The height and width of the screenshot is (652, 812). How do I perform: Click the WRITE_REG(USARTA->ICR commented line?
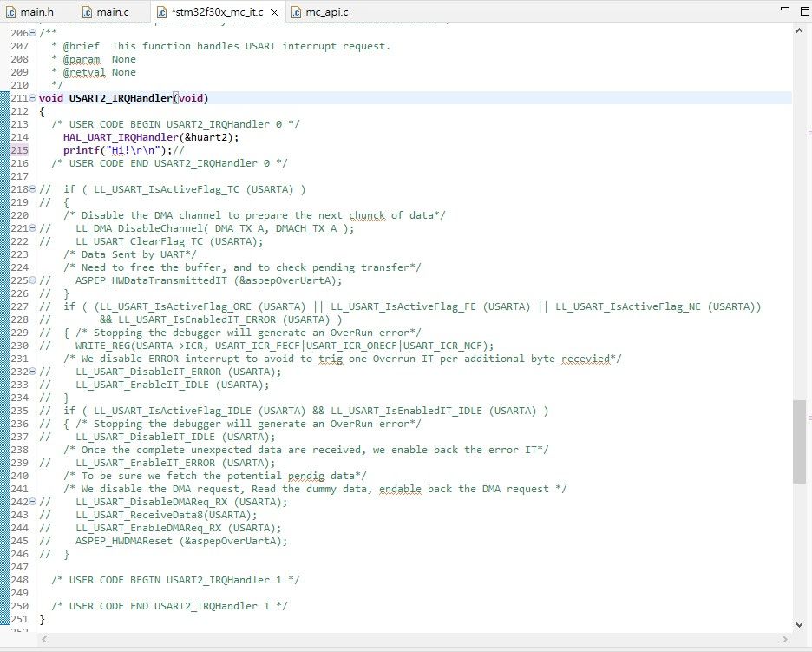pos(266,346)
